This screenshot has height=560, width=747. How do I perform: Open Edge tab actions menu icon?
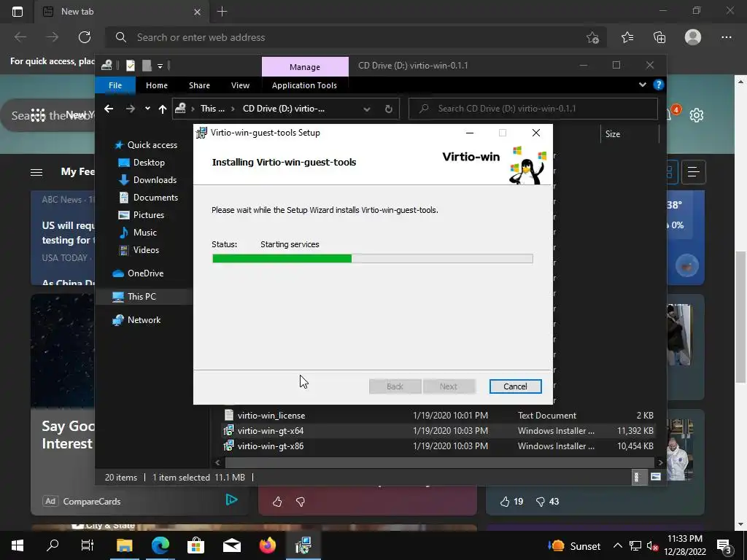(18, 12)
